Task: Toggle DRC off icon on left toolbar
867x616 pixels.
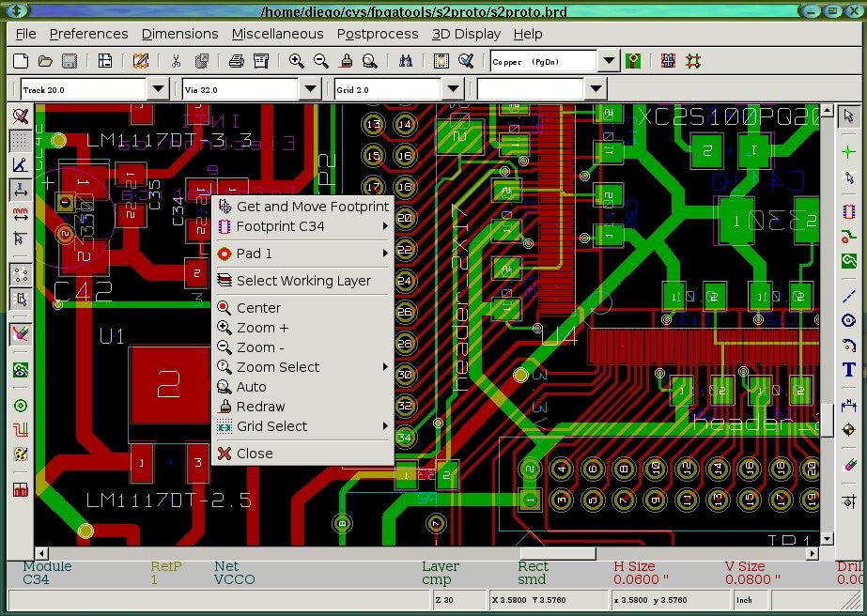Action: pos(21,116)
